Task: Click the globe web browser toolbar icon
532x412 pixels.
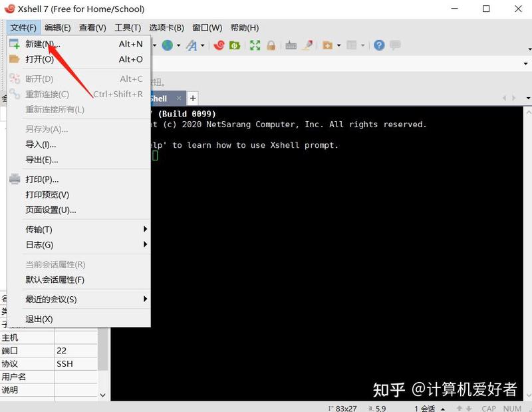Action: pyautogui.click(x=167, y=45)
